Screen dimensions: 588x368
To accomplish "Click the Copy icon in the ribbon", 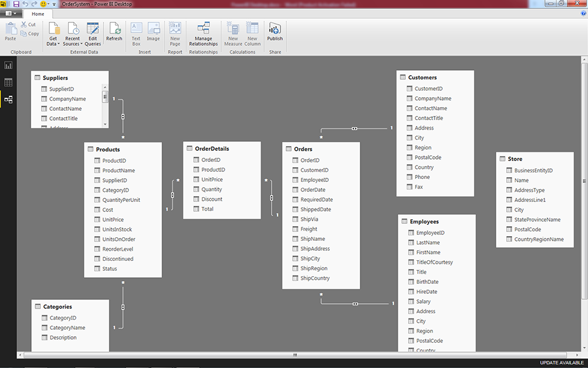I will (x=24, y=34).
